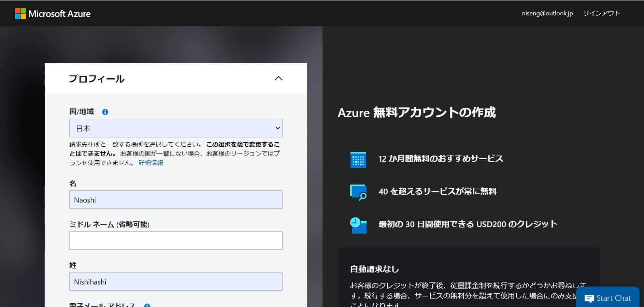Click the monitor search icon for 40 services
The image size is (644, 307).
(358, 192)
